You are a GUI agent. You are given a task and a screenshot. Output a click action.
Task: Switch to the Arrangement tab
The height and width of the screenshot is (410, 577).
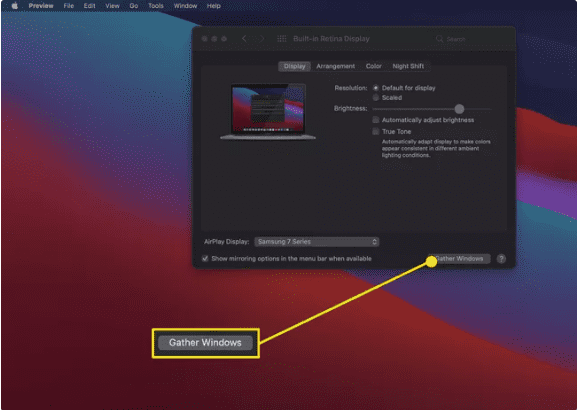(x=336, y=66)
